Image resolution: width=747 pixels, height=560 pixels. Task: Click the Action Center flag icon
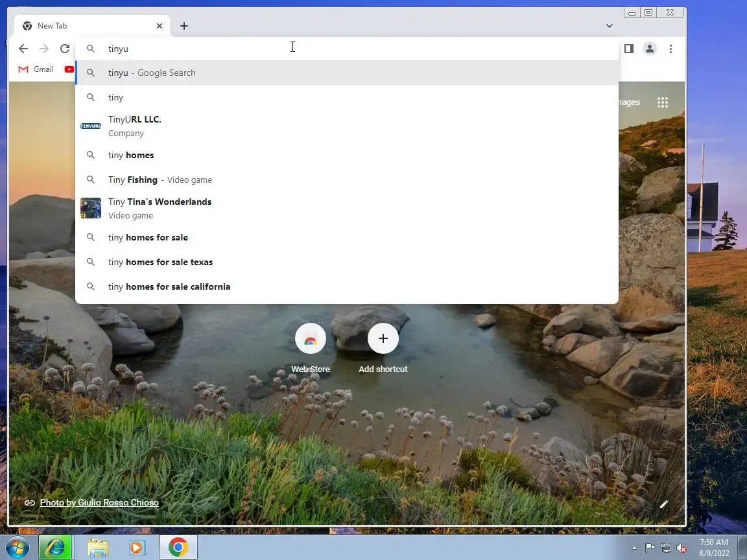650,548
